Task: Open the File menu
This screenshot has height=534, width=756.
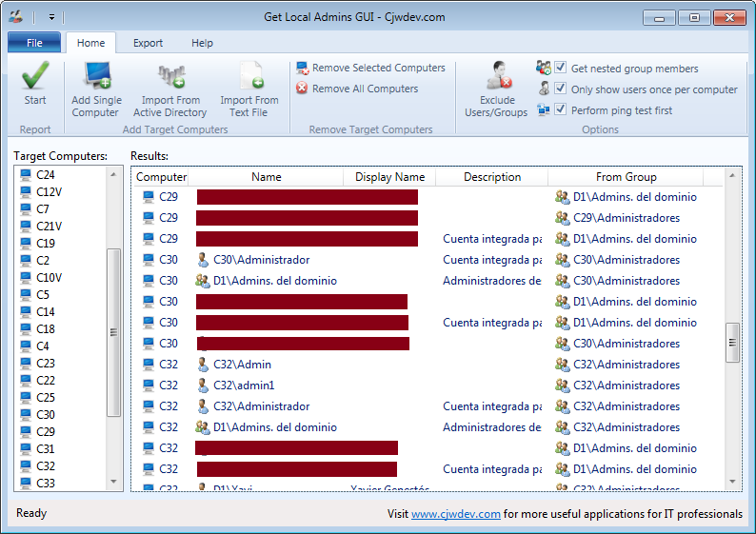Action: (x=34, y=43)
